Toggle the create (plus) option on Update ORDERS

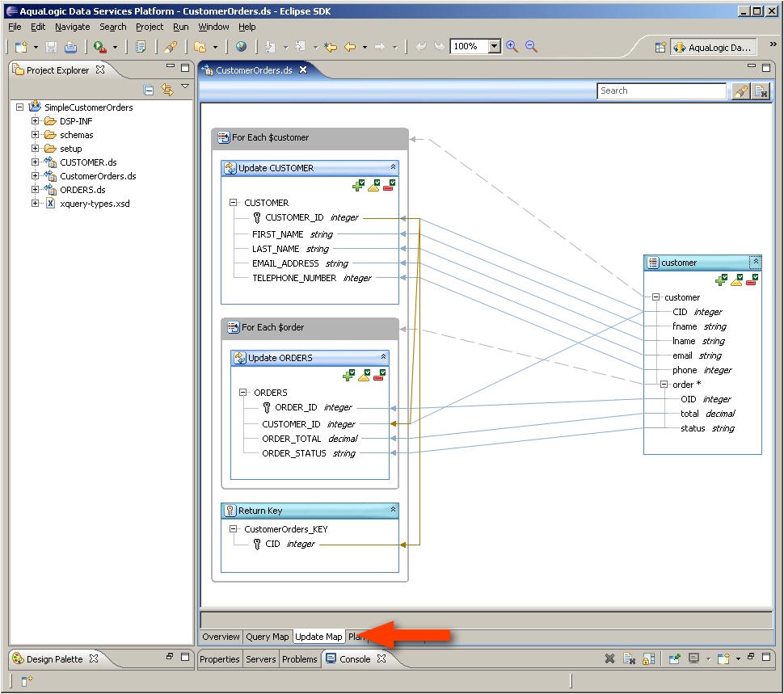click(x=348, y=376)
